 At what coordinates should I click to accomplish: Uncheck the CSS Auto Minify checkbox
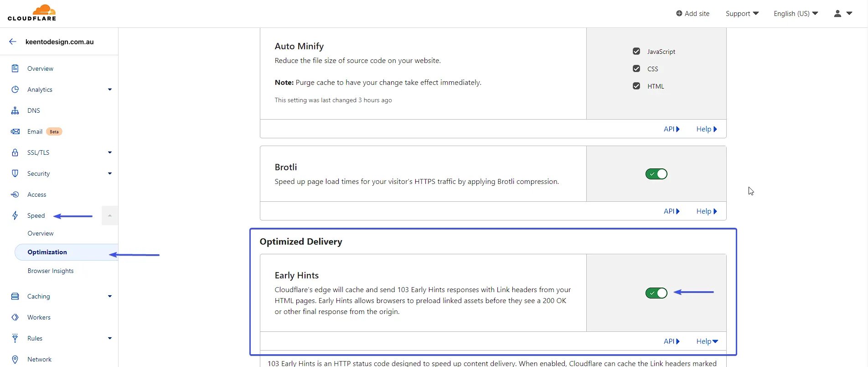(x=636, y=68)
